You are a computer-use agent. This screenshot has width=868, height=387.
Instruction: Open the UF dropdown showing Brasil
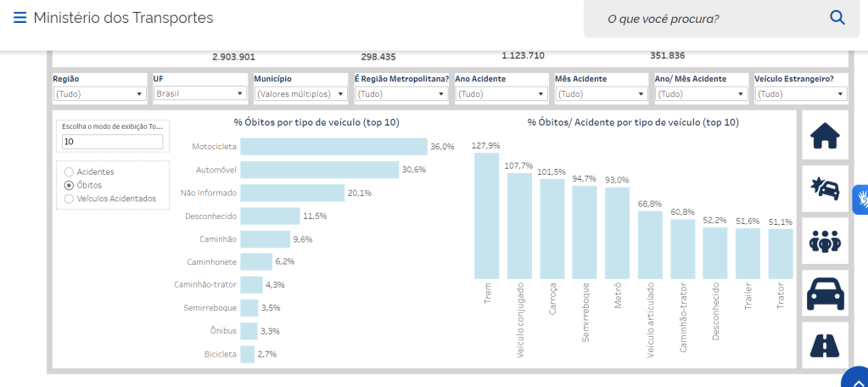pyautogui.click(x=199, y=94)
